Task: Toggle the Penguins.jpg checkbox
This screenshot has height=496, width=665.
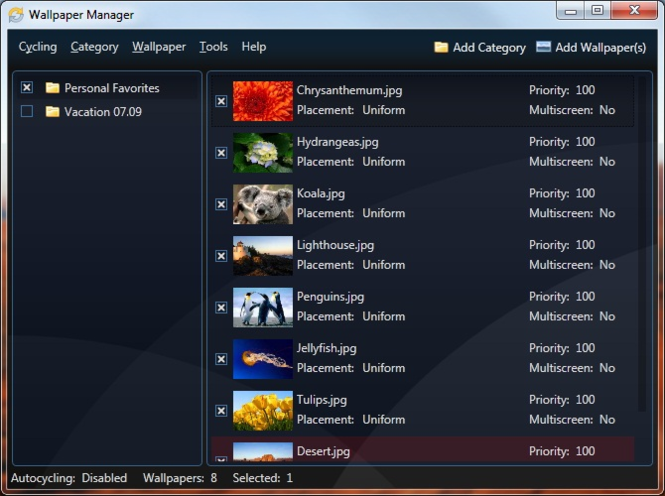Action: [x=221, y=307]
